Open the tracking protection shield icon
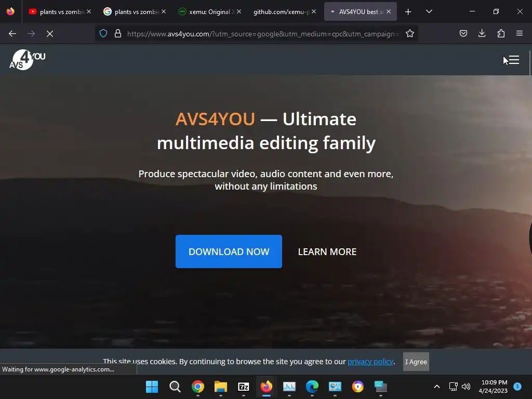Image resolution: width=532 pixels, height=399 pixels. click(x=103, y=33)
